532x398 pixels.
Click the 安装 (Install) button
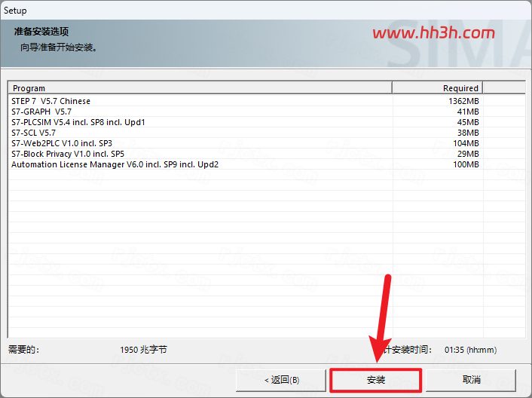click(375, 380)
